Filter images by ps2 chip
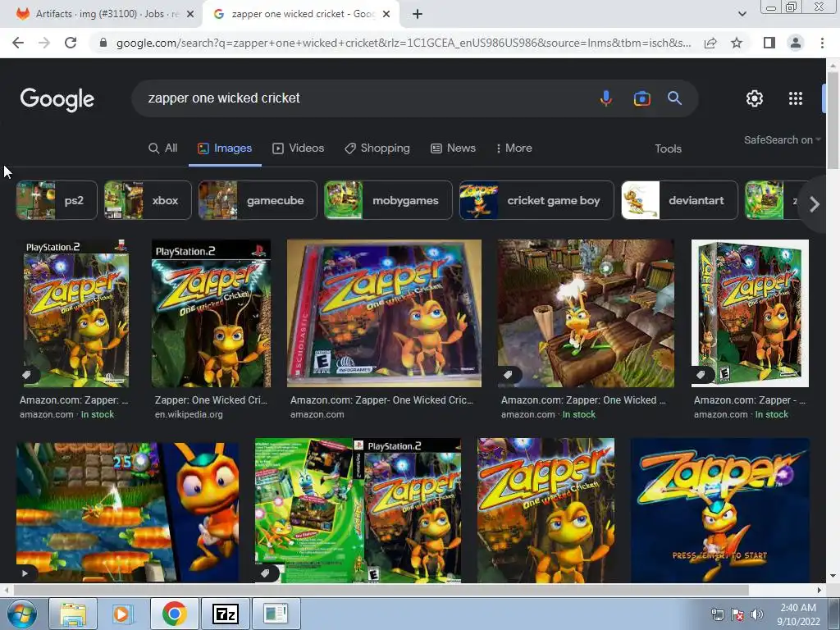The height and width of the screenshot is (630, 840). coord(57,200)
